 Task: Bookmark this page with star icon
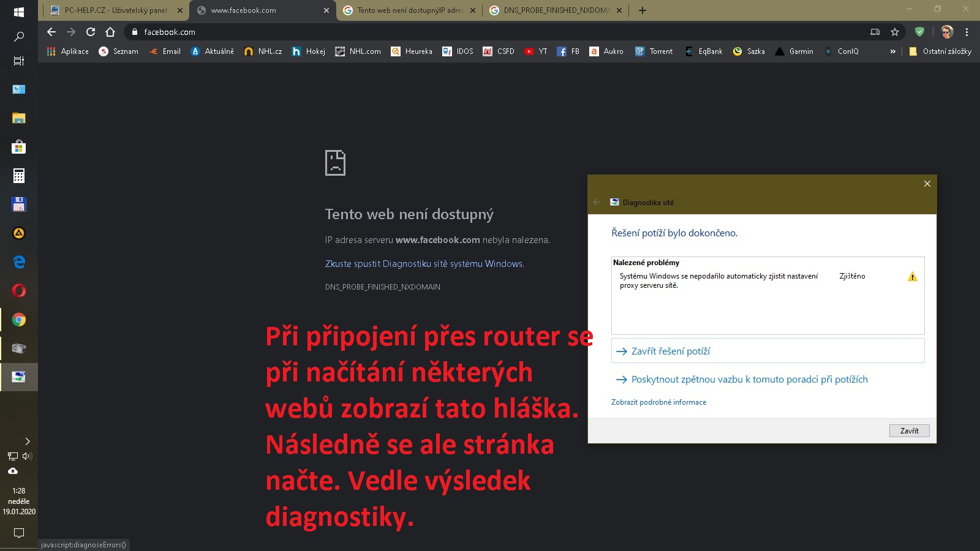pos(895,32)
